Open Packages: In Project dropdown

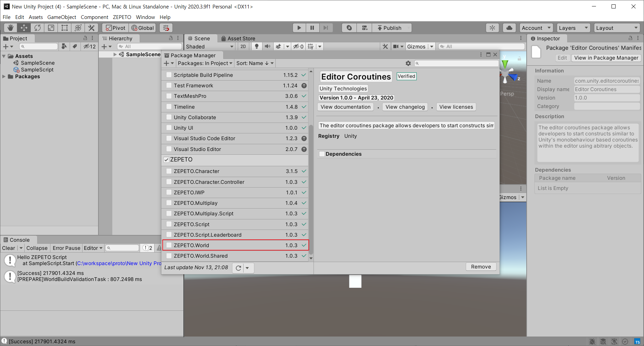205,63
